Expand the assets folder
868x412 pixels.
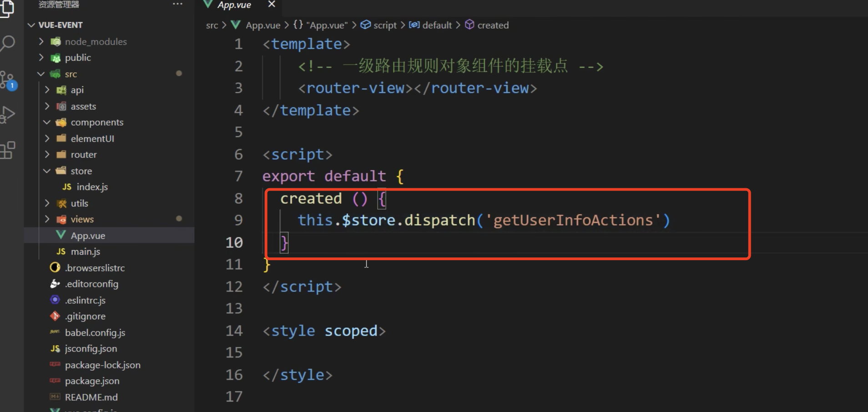pos(47,106)
